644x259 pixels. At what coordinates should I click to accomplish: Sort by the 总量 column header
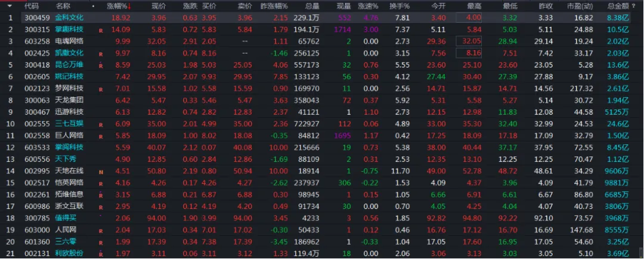(312, 6)
